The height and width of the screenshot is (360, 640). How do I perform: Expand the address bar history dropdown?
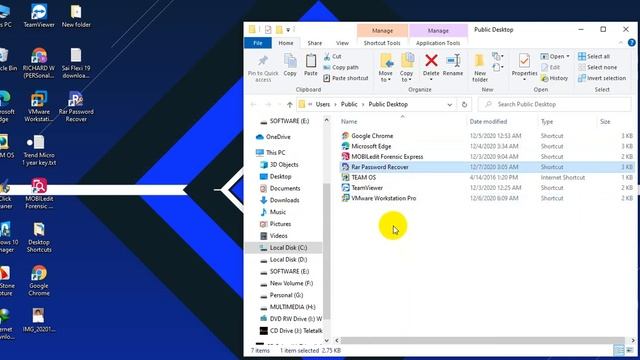click(449, 104)
